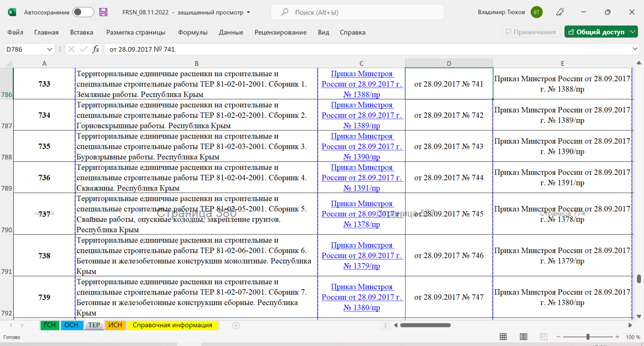Open the Name Box dropdown
The image size is (644, 346).
point(49,49)
